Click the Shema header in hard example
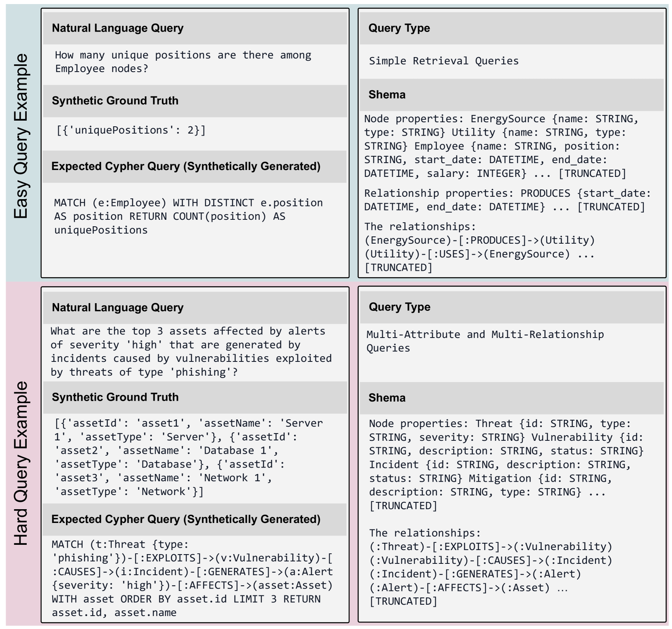672x629 pixels. (x=387, y=397)
